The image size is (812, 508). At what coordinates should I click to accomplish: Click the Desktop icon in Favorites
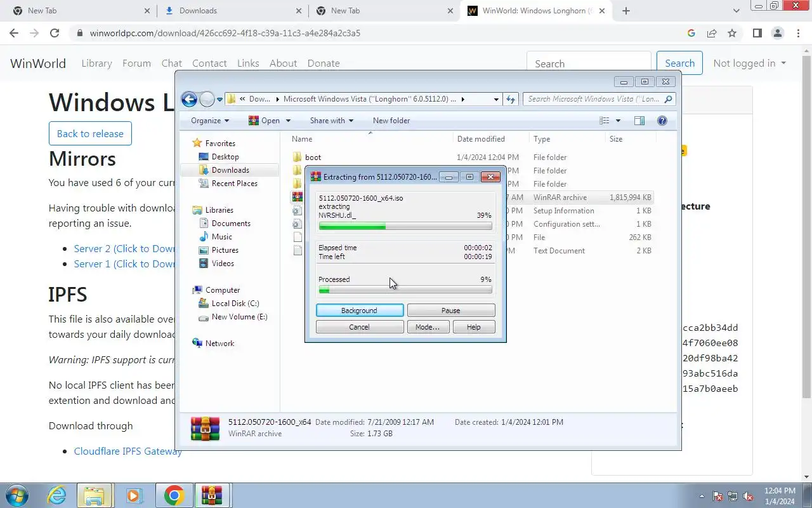[204, 157]
